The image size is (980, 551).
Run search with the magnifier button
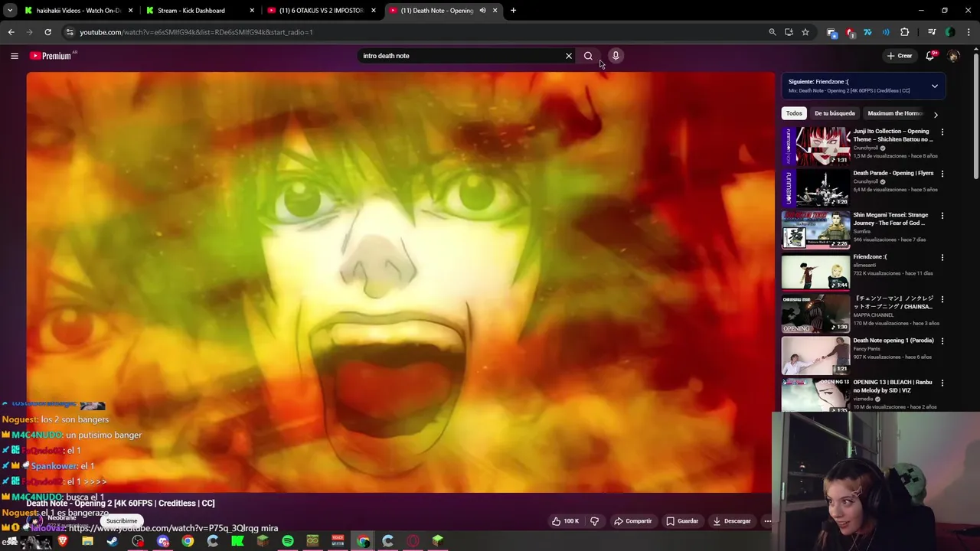[x=588, y=56]
